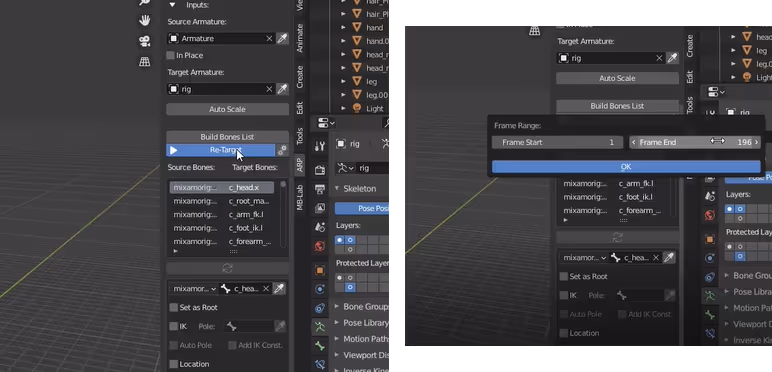Increase Frame End with right arrow in popup

[757, 142]
